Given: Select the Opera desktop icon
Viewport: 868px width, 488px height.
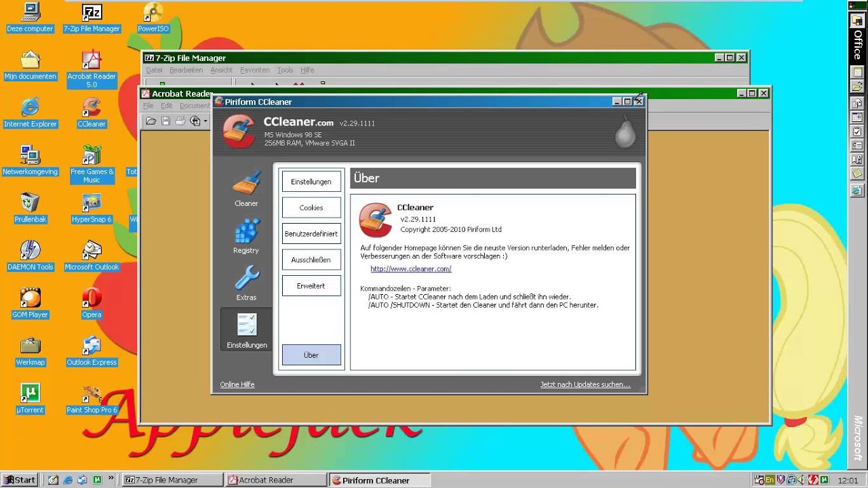Looking at the screenshot, I should coord(92,304).
